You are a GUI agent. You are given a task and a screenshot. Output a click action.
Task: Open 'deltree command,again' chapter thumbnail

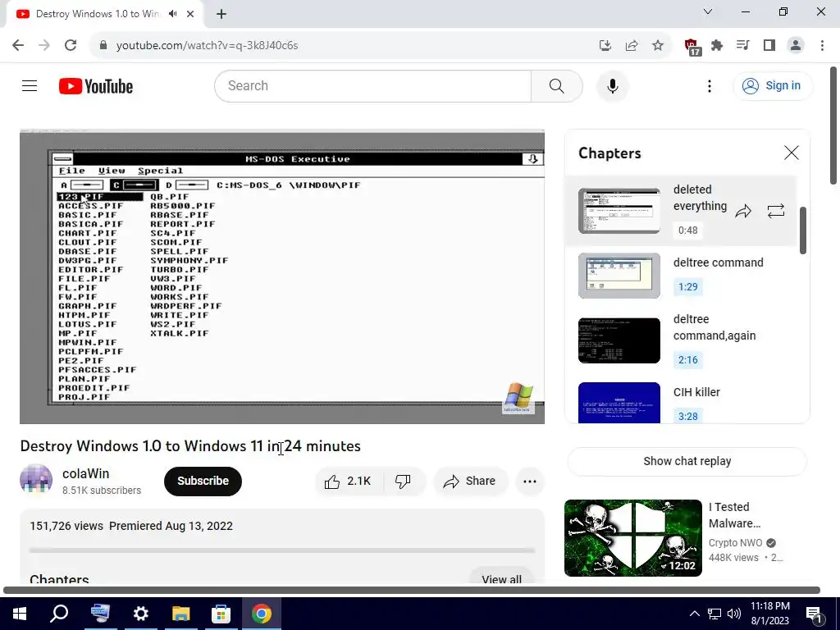[x=619, y=340]
